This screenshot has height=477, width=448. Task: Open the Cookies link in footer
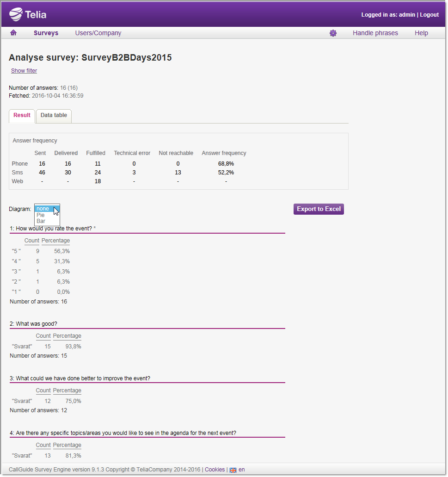tap(215, 470)
